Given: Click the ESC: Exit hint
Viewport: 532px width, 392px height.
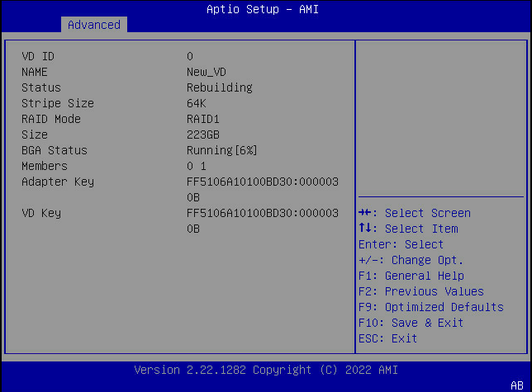Looking at the screenshot, I should pos(388,338).
